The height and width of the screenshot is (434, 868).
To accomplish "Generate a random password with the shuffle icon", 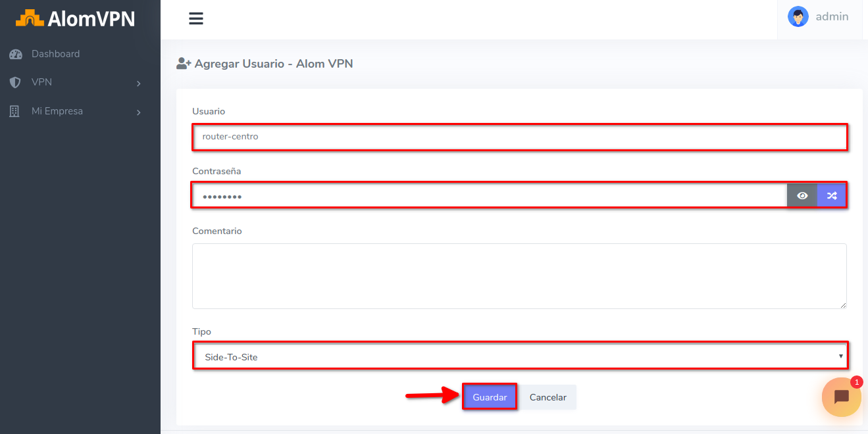I will pyautogui.click(x=832, y=195).
